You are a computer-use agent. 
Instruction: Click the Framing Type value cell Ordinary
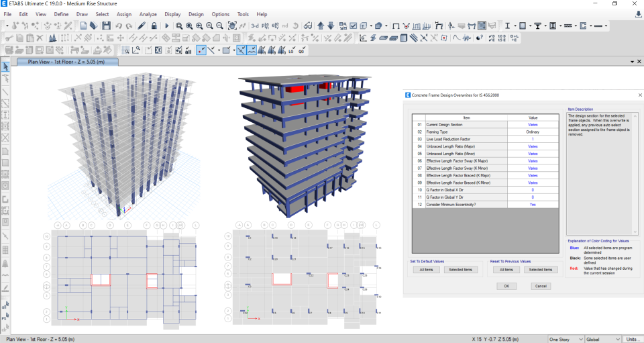tap(533, 132)
